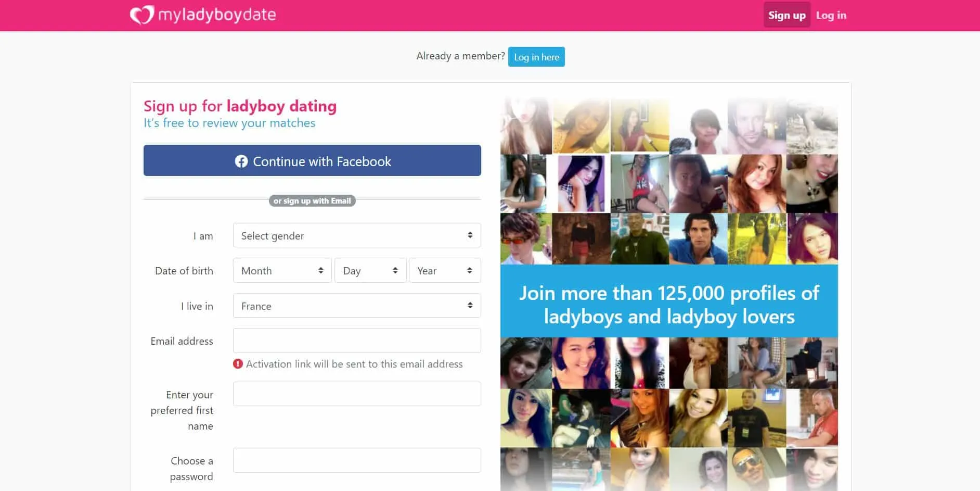Open the Year of birth dropdown
Screen dimensions: 980x491
[445, 271]
